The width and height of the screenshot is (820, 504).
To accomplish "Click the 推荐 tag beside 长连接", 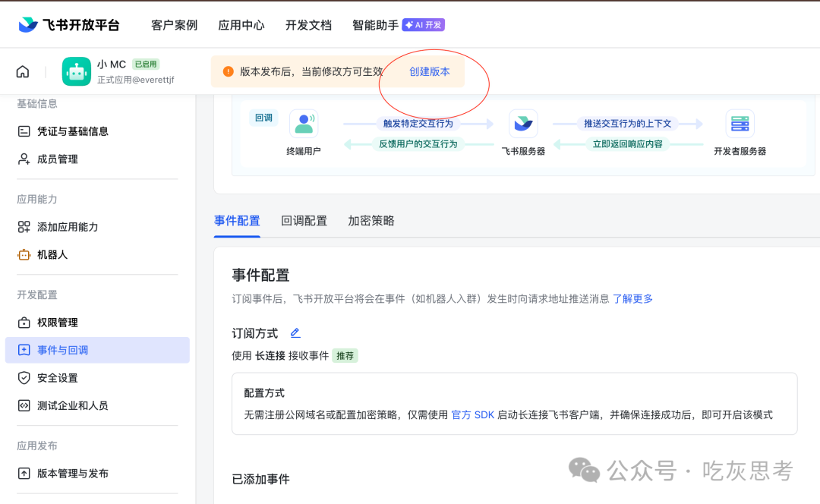I will (x=345, y=356).
